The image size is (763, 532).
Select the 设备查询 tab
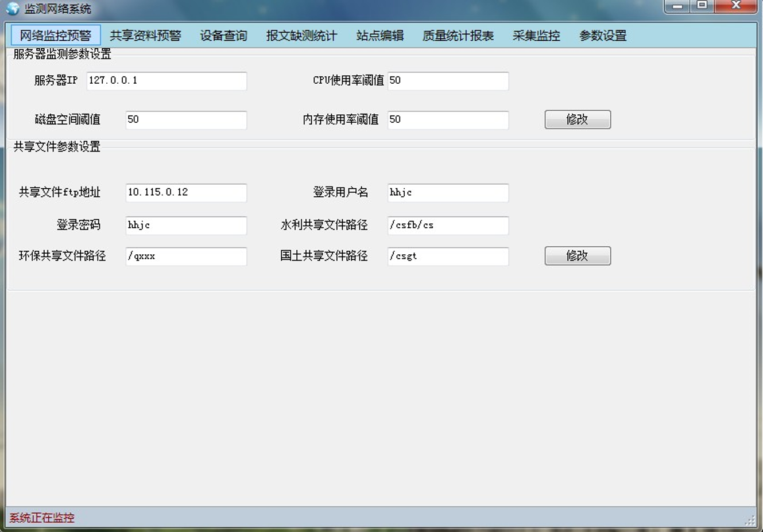223,36
